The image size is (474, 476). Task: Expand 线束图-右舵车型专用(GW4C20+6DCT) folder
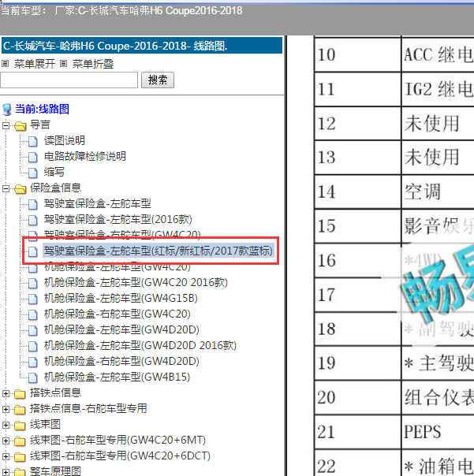point(6,457)
